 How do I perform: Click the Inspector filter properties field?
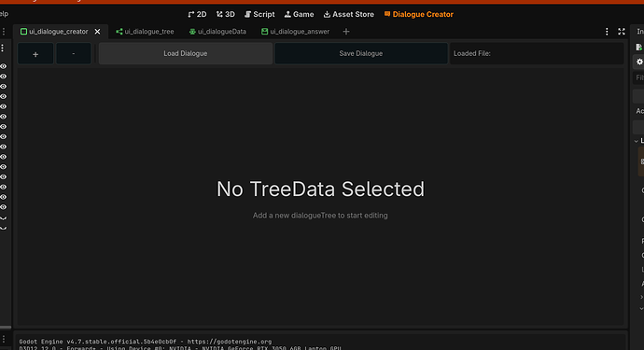[638, 77]
